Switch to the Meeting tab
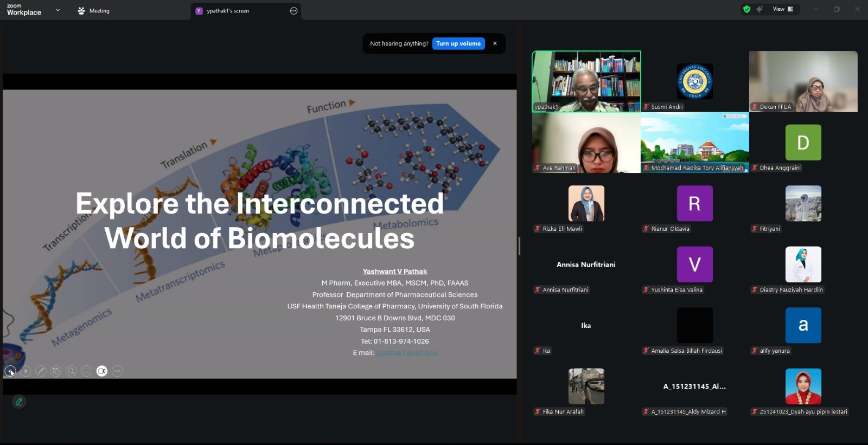 coord(94,11)
